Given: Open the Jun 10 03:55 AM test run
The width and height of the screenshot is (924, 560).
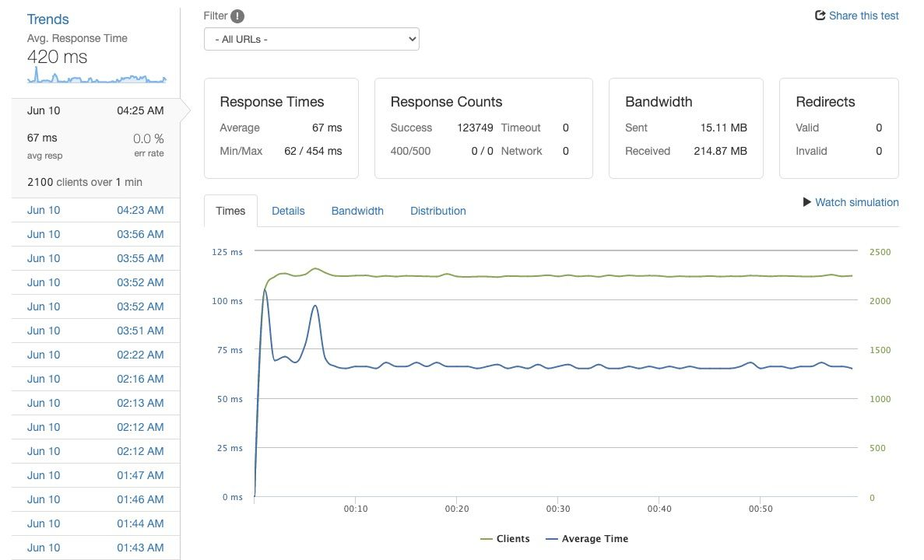Looking at the screenshot, I should [x=96, y=258].
